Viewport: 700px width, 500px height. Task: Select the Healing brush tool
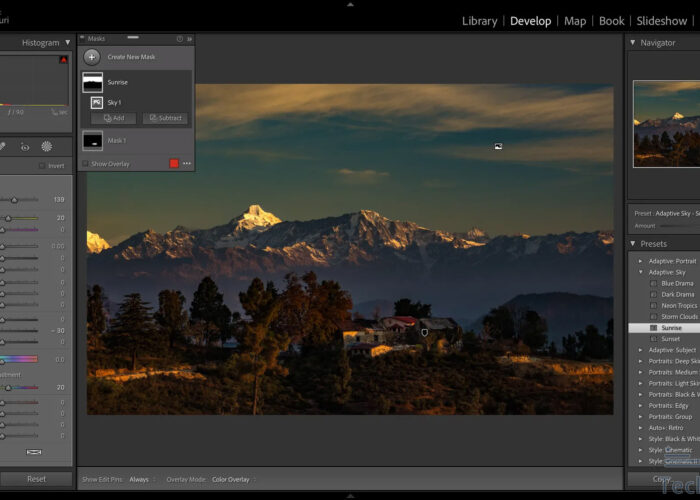[2, 146]
